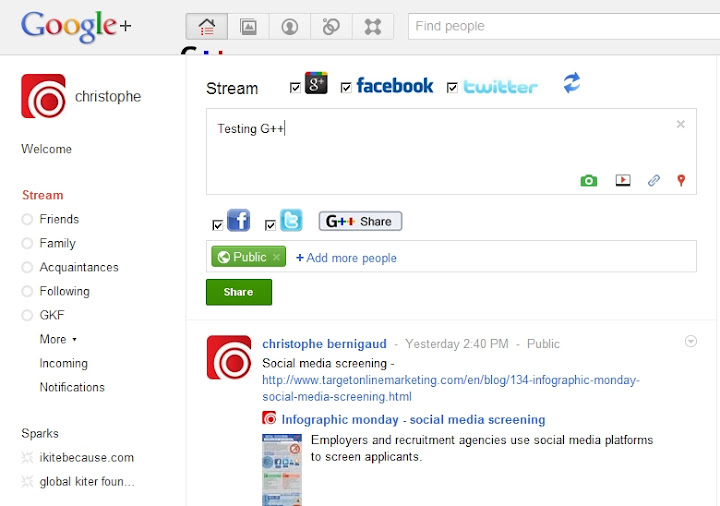
Task: Clear the post with the X icon
Action: pos(681,124)
